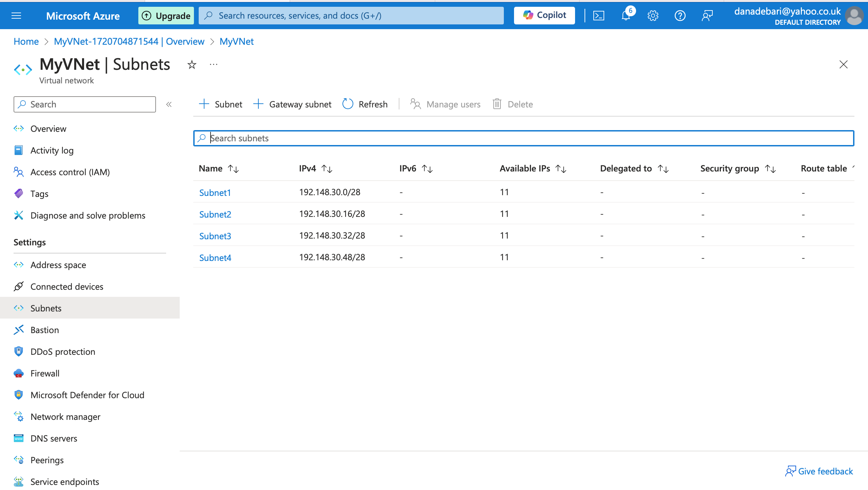Click the help question mark icon
The width and height of the screenshot is (868, 490).
coord(680,16)
